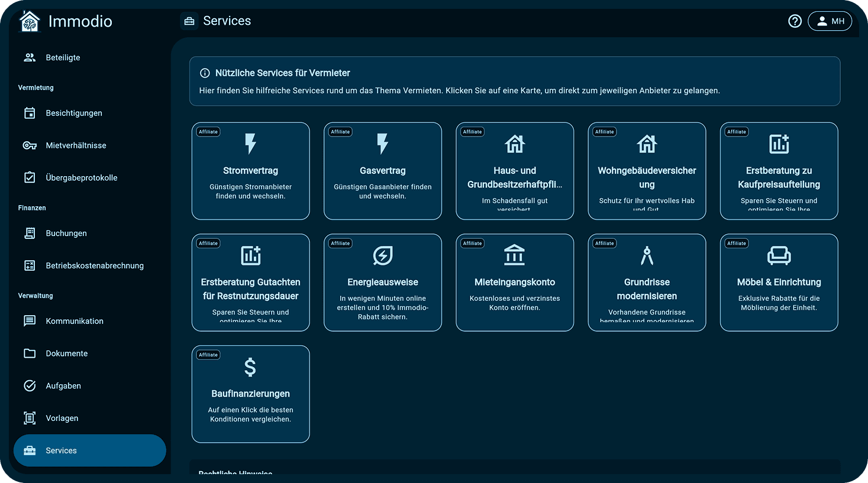Click Affiliate badge on Energieausweise card
This screenshot has height=483, width=868.
coord(340,244)
